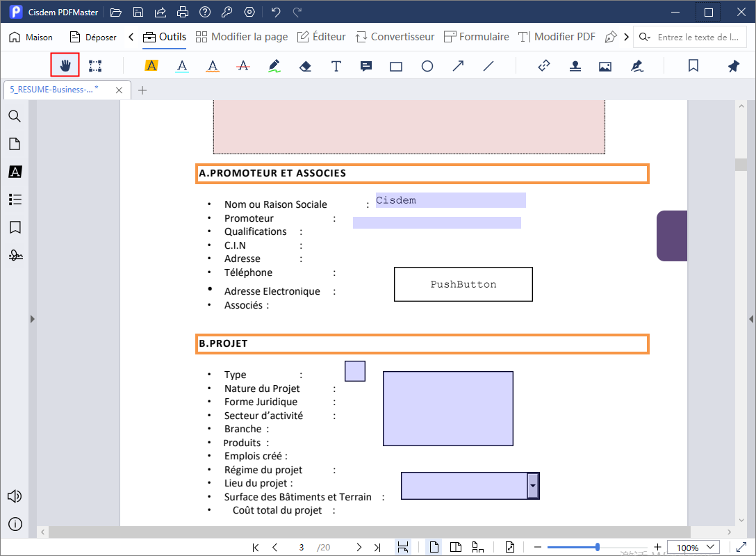Click the search text input box

[x=698, y=37]
